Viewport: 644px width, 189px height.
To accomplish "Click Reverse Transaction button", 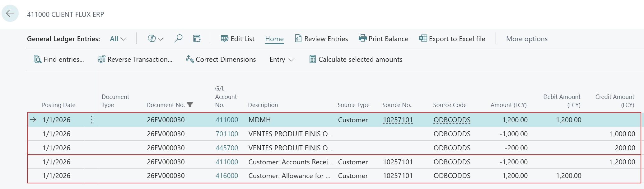I will tap(135, 59).
